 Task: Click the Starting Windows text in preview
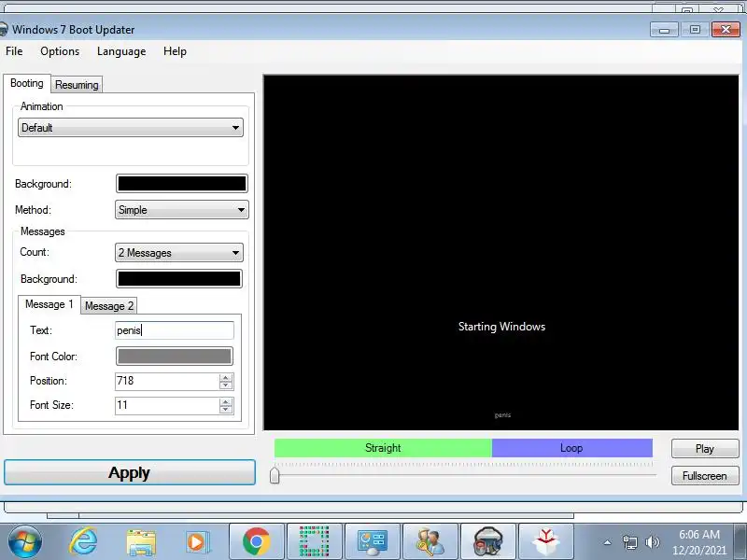pos(501,327)
